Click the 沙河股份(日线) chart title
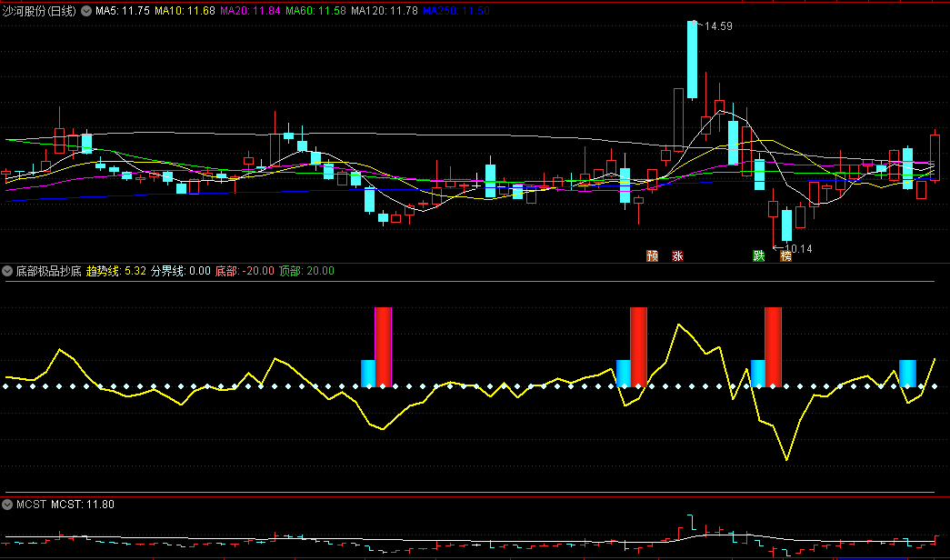 point(39,11)
